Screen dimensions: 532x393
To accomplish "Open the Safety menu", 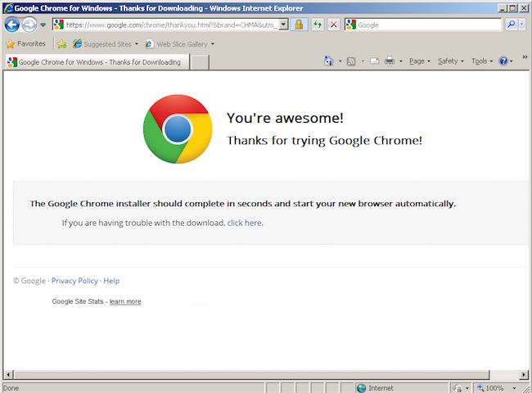I will [x=451, y=61].
